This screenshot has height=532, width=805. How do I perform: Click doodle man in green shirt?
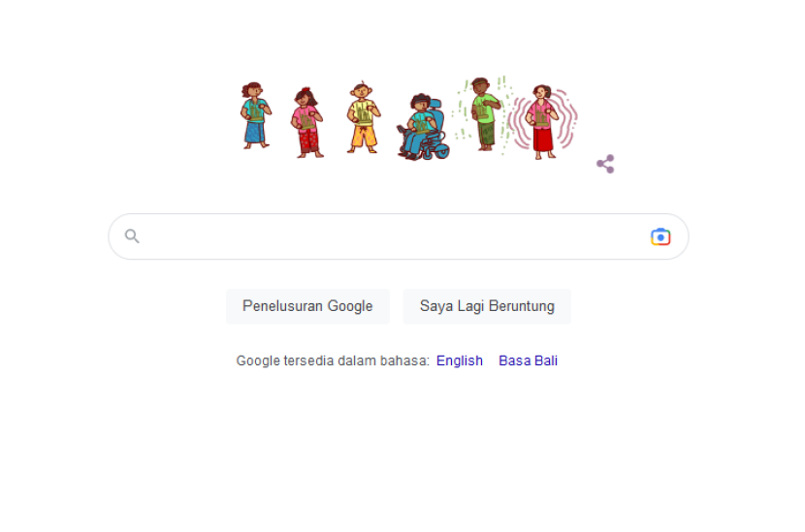(485, 114)
